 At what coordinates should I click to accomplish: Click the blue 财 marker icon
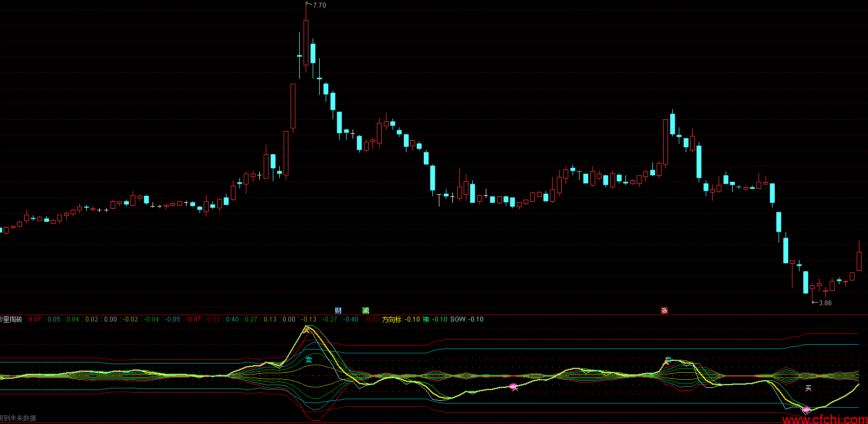pos(338,311)
